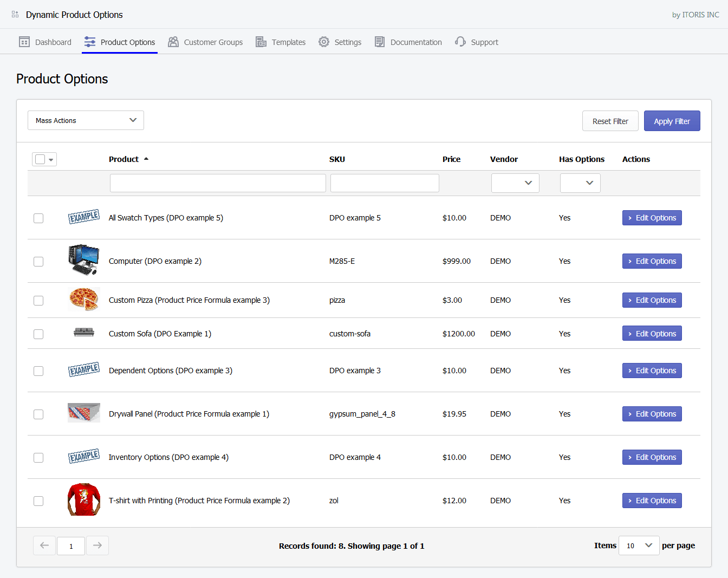The width and height of the screenshot is (728, 578).
Task: Check the Custom Sofa row checkbox
Action: (38, 334)
